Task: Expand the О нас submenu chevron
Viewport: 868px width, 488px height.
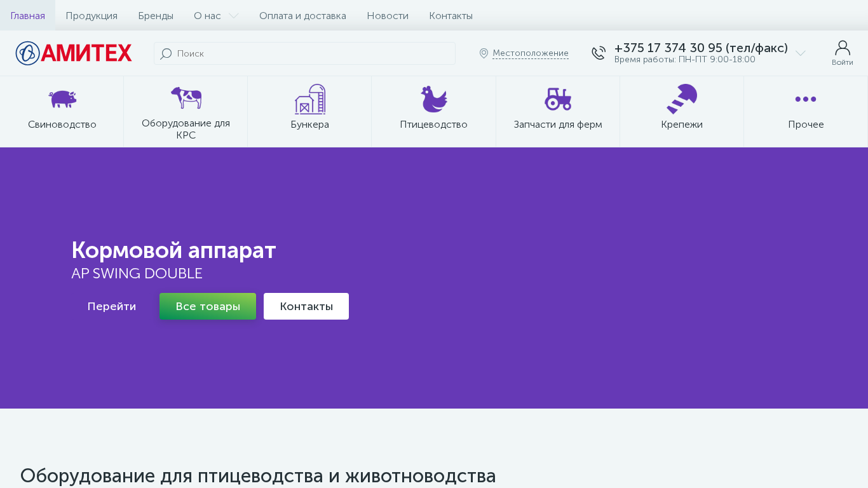Action: [x=234, y=16]
